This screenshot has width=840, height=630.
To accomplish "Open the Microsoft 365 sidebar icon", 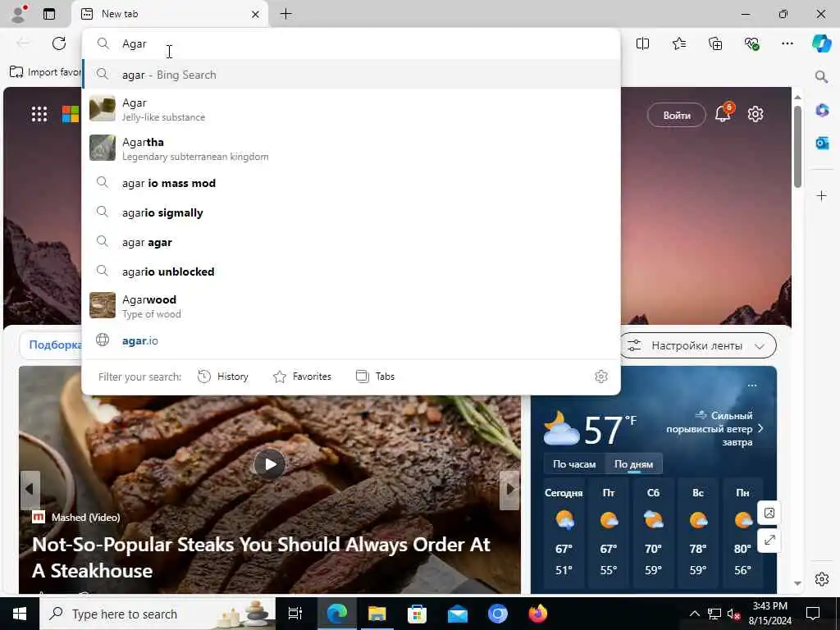I will point(822,111).
